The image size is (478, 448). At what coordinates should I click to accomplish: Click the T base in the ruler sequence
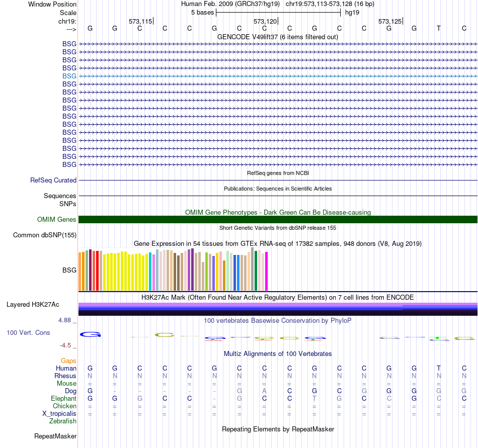439,28
